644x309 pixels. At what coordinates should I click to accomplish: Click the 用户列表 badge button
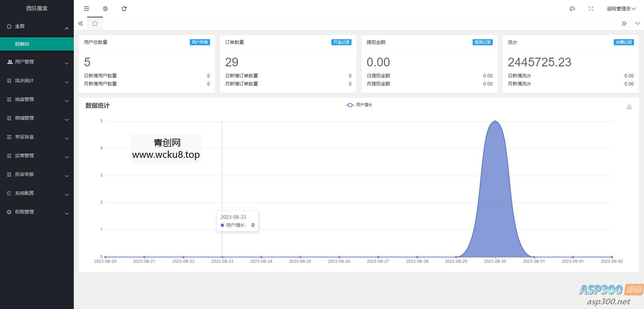tap(200, 42)
